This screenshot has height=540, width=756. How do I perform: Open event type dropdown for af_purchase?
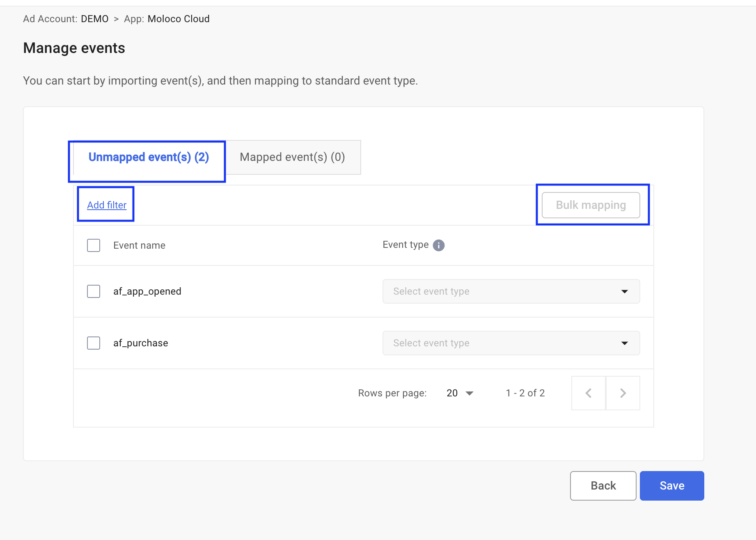coord(511,343)
